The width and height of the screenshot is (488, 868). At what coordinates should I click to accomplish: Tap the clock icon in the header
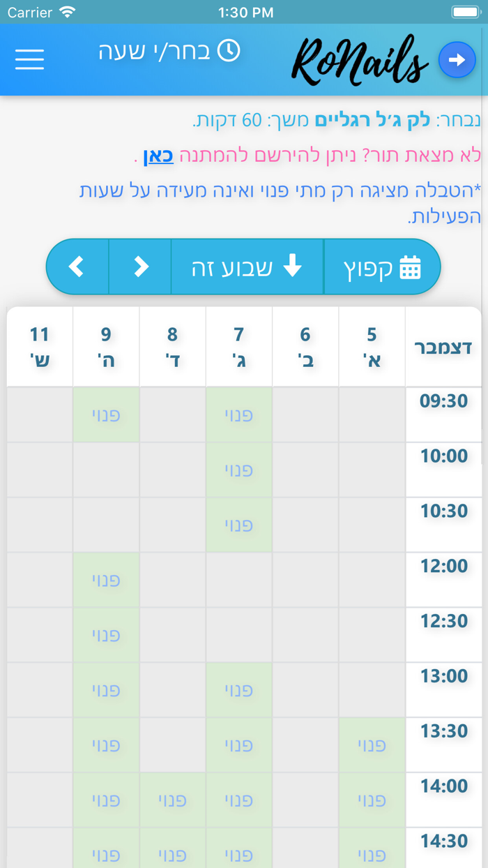[x=229, y=51]
